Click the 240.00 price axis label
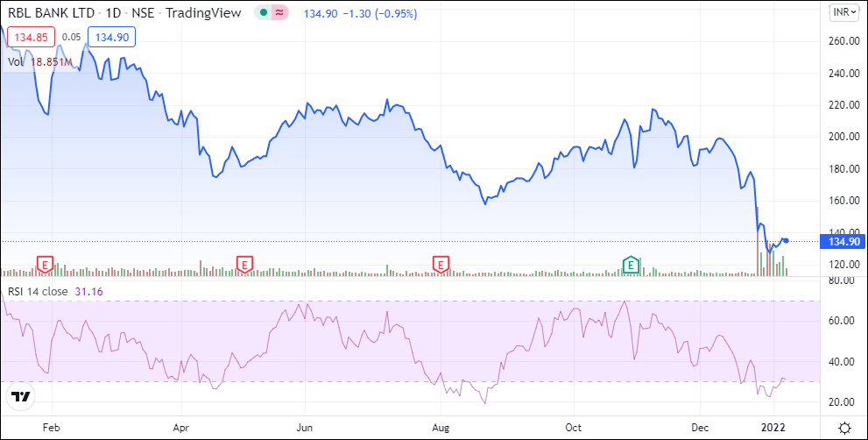Viewport: 868px width, 440px height. (x=843, y=73)
